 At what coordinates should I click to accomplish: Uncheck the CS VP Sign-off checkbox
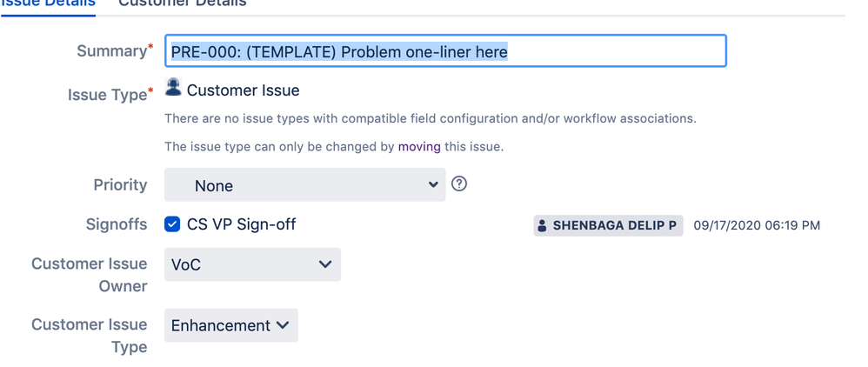pos(172,224)
